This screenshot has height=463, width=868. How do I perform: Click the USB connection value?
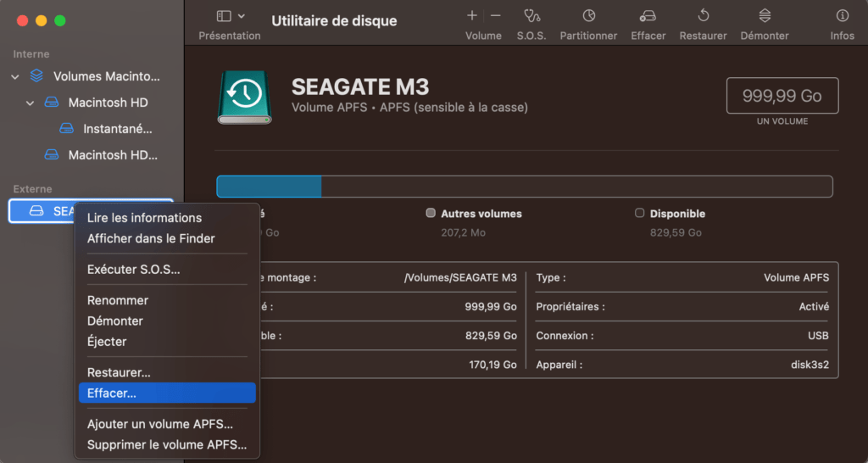818,336
